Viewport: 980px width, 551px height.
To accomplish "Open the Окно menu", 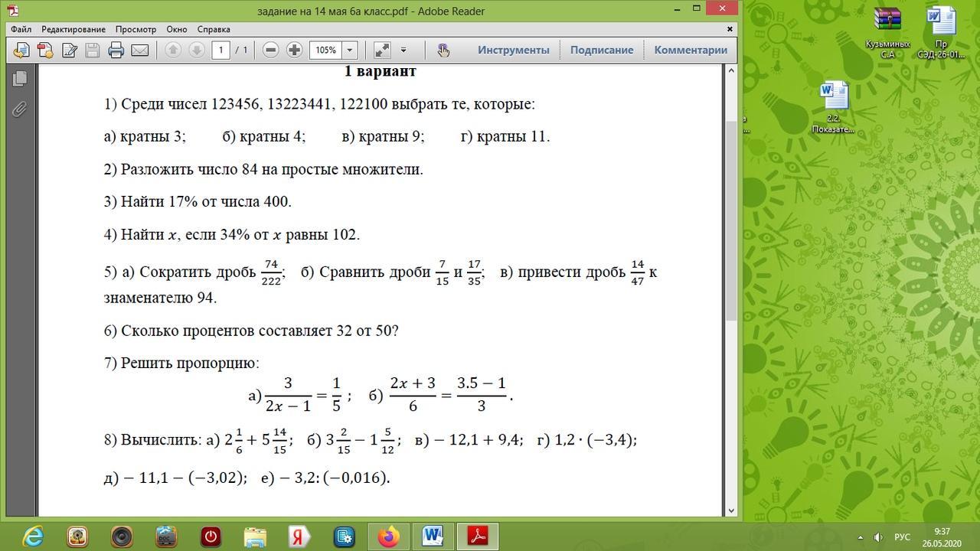I will (x=176, y=29).
